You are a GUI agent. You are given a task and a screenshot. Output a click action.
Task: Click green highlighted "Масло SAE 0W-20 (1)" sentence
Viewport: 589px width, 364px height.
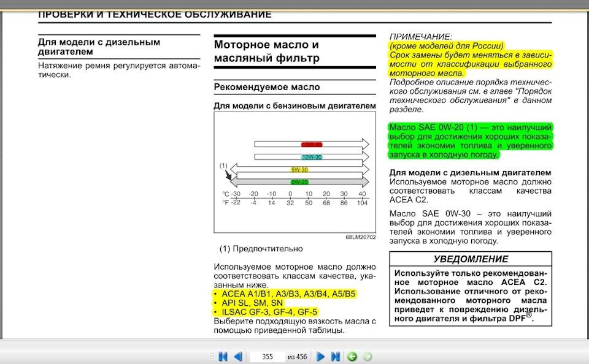coord(471,141)
